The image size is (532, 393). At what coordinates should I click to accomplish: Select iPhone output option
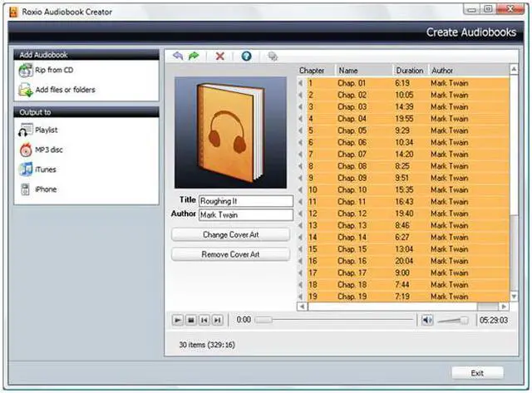(46, 189)
